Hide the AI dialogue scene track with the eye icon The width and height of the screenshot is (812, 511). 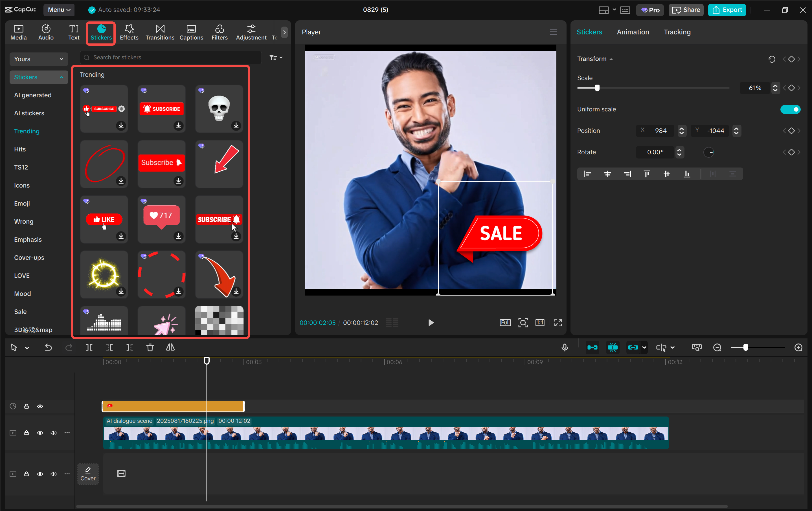click(40, 433)
